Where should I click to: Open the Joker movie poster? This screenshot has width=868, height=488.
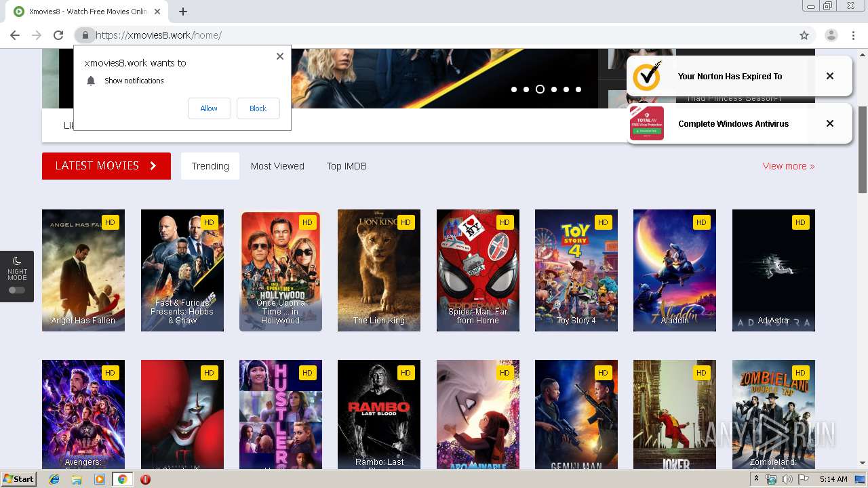675,414
